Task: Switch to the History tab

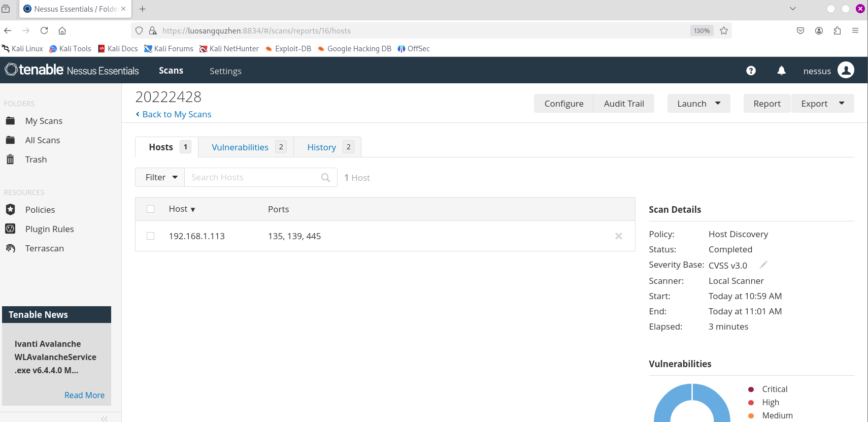Action: (327, 147)
